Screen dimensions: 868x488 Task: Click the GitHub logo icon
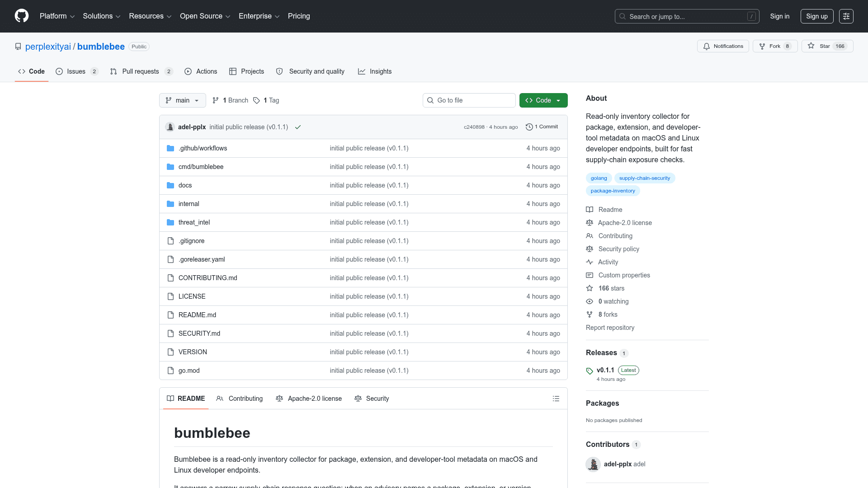[22, 16]
